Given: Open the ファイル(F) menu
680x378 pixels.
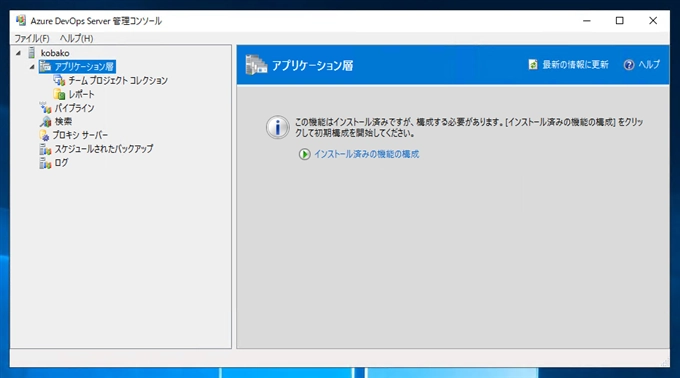Looking at the screenshot, I should pos(32,38).
